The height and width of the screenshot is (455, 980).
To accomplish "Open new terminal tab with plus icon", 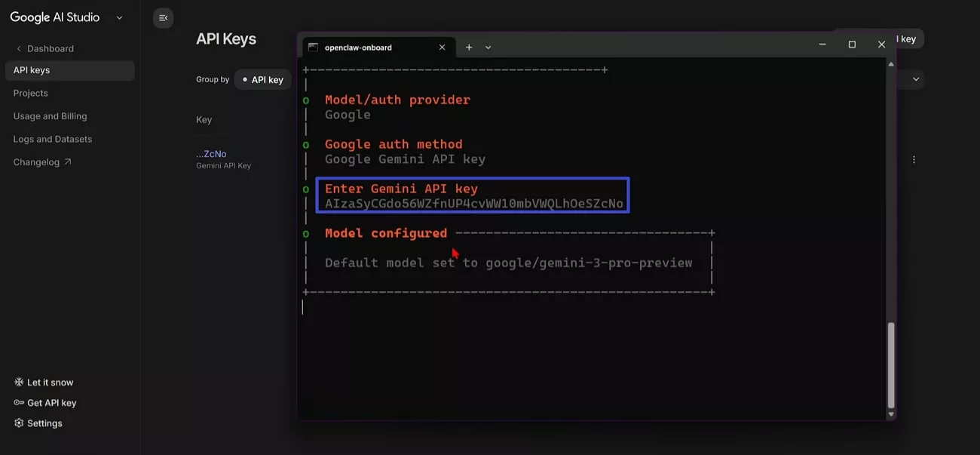I will coord(469,48).
